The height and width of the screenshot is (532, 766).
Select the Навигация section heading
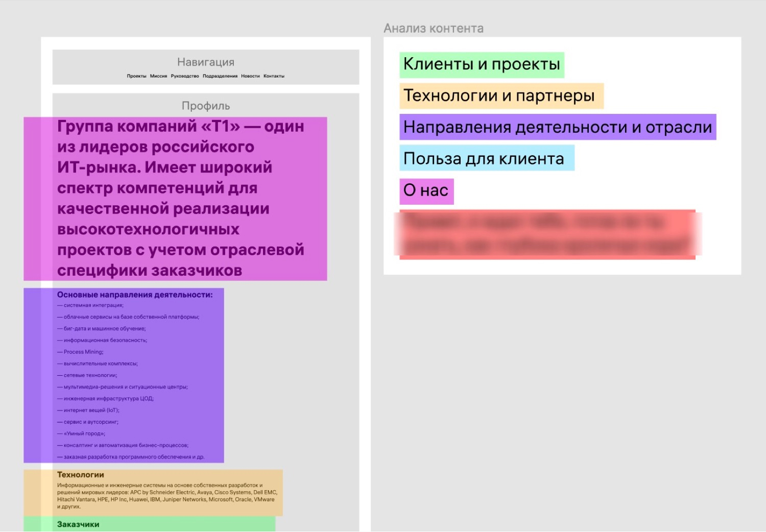coord(206,62)
